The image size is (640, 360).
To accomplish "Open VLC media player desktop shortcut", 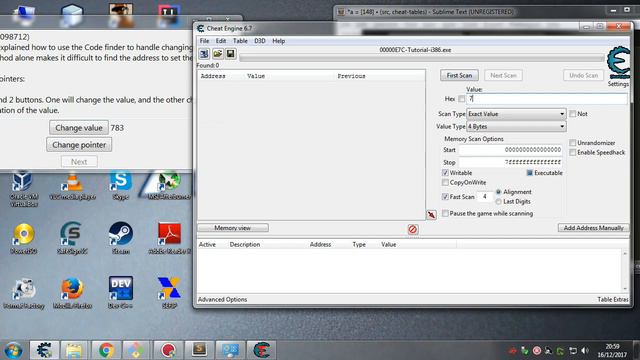I will [x=72, y=187].
